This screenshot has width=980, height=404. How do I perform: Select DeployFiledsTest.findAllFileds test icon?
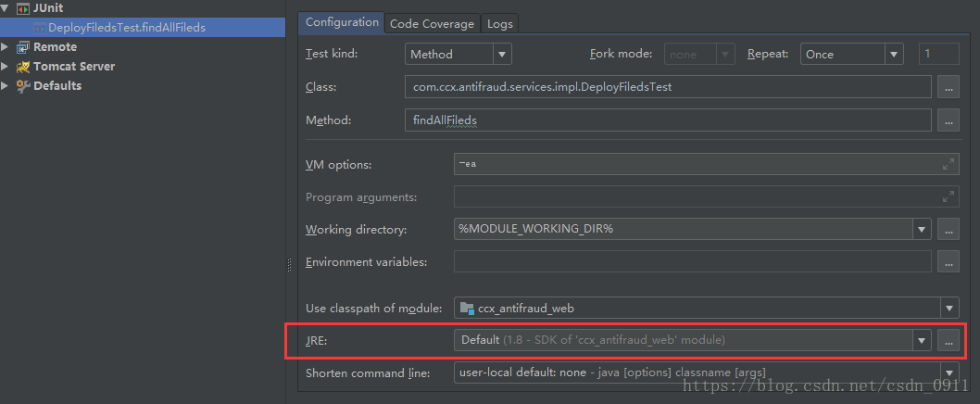pyautogui.click(x=40, y=28)
